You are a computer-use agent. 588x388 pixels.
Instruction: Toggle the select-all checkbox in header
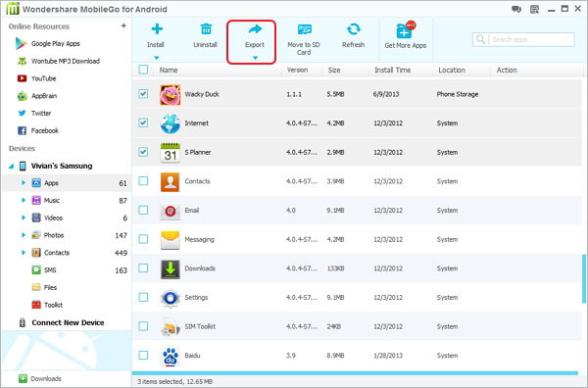[143, 70]
